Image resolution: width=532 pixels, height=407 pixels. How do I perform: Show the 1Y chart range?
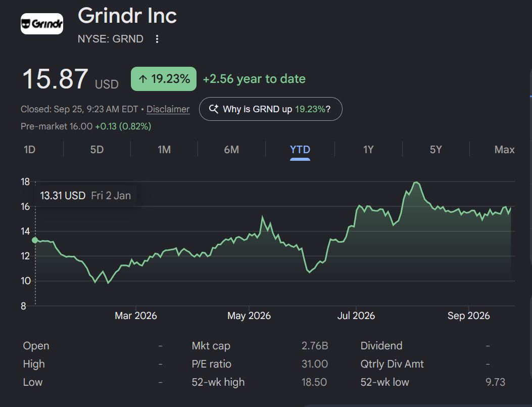tap(368, 149)
